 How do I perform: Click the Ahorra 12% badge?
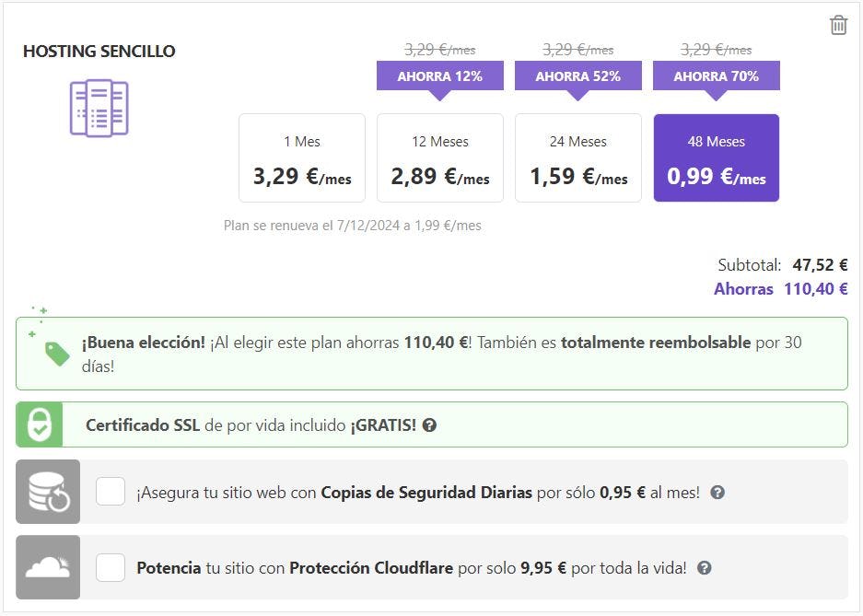point(440,76)
